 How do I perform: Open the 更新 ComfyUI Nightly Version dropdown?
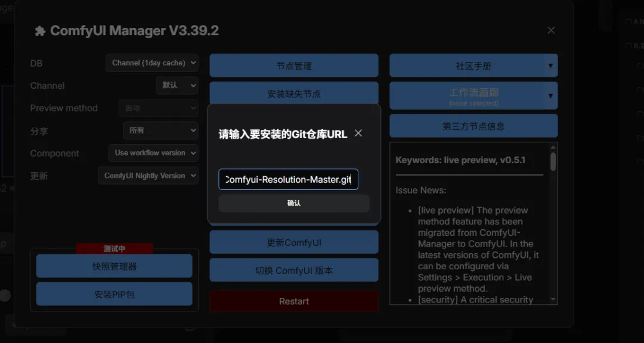[148, 176]
